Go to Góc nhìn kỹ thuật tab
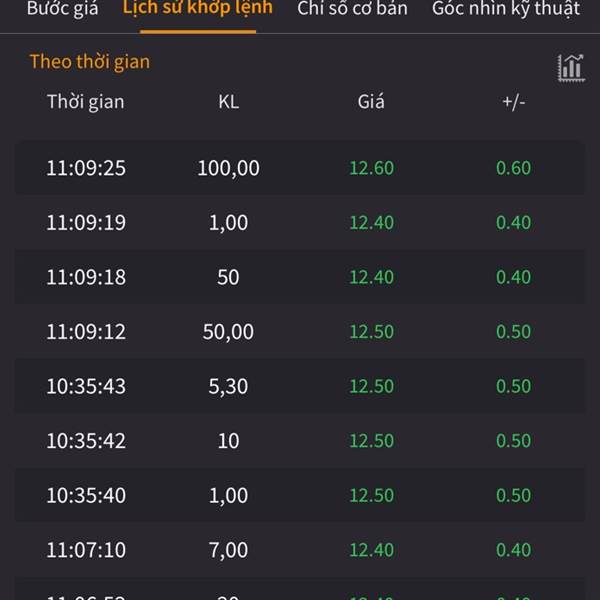This screenshot has width=600, height=600. click(506, 8)
